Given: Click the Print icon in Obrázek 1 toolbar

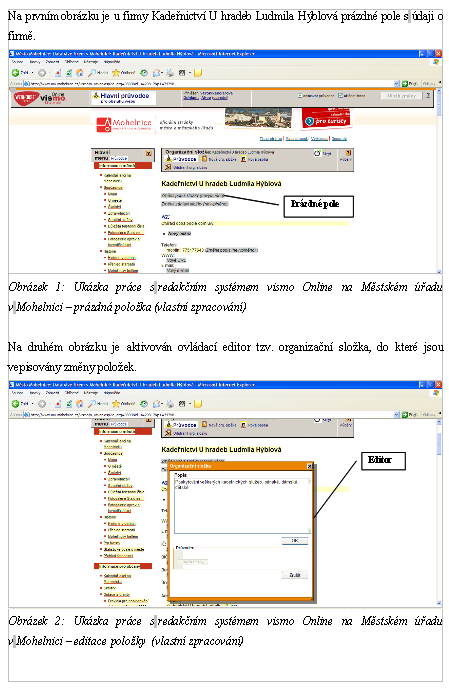Looking at the screenshot, I should pos(170,73).
